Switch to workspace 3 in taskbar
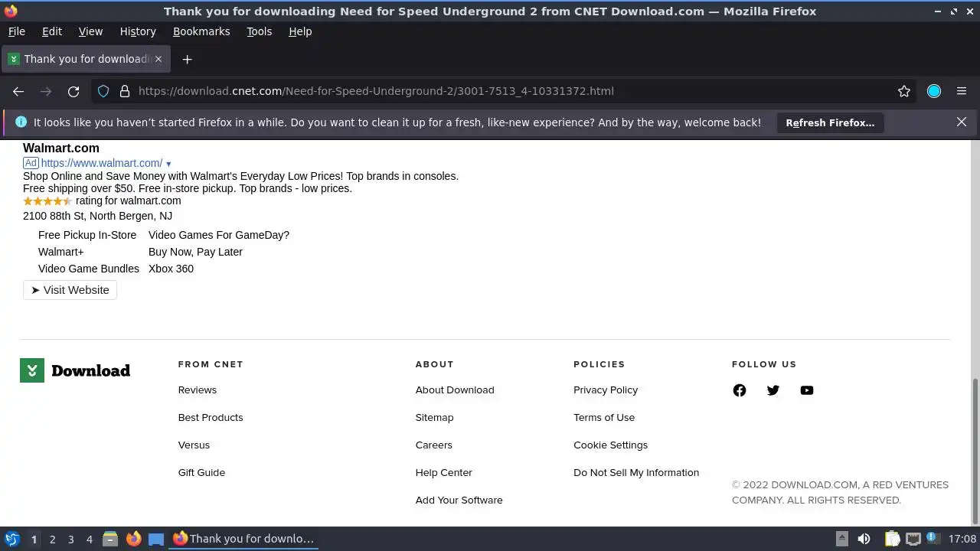This screenshot has width=980, height=551. point(70,539)
